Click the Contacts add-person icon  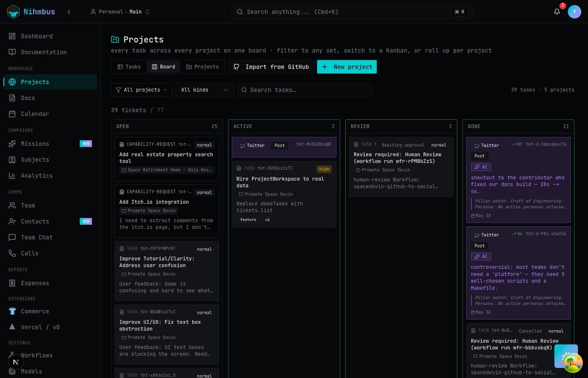12,221
